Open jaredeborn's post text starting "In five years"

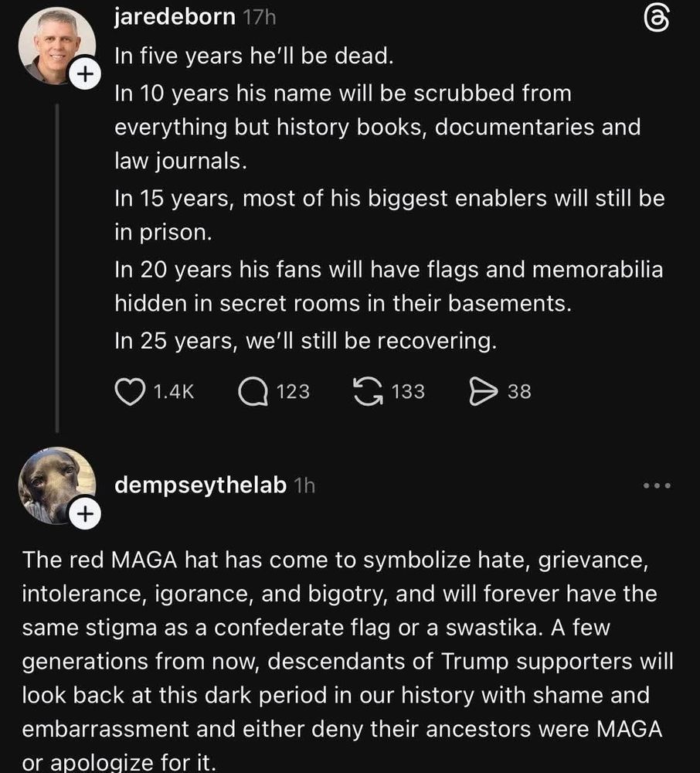pos(389,198)
